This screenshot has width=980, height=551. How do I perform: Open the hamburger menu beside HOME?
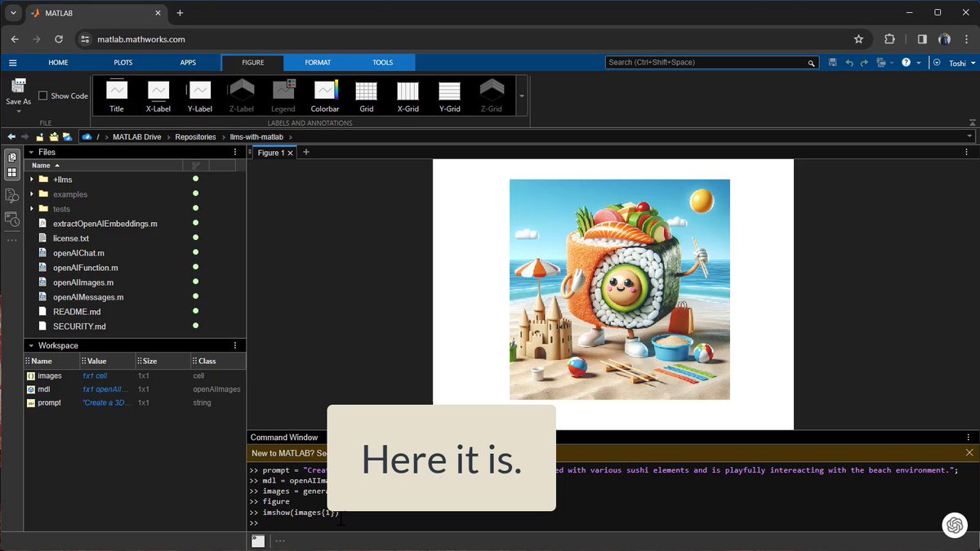pos(13,63)
